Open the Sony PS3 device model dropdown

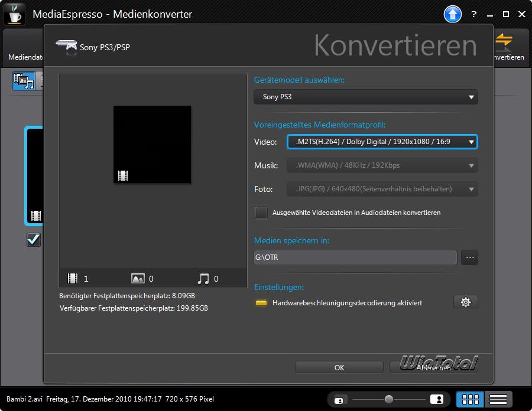[365, 97]
